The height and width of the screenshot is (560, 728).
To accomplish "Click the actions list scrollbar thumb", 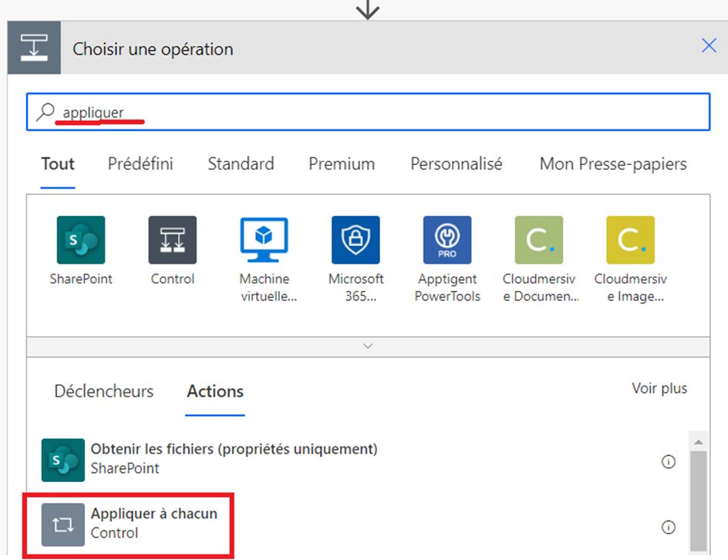I will click(698, 501).
